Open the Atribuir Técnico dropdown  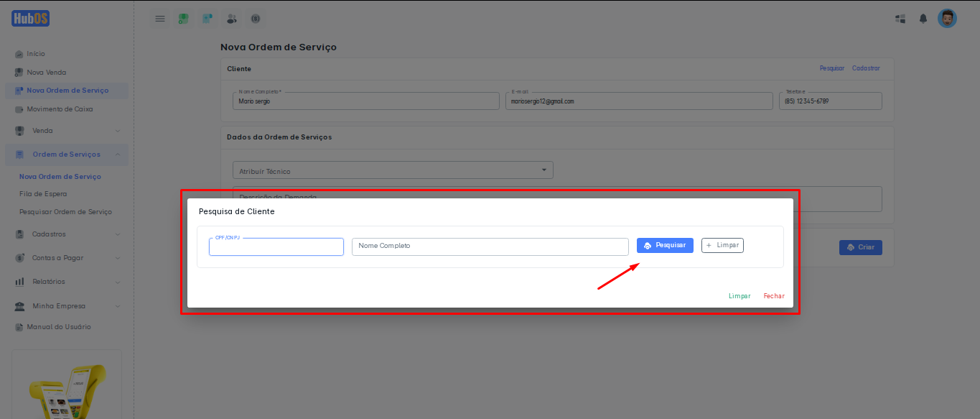point(393,170)
